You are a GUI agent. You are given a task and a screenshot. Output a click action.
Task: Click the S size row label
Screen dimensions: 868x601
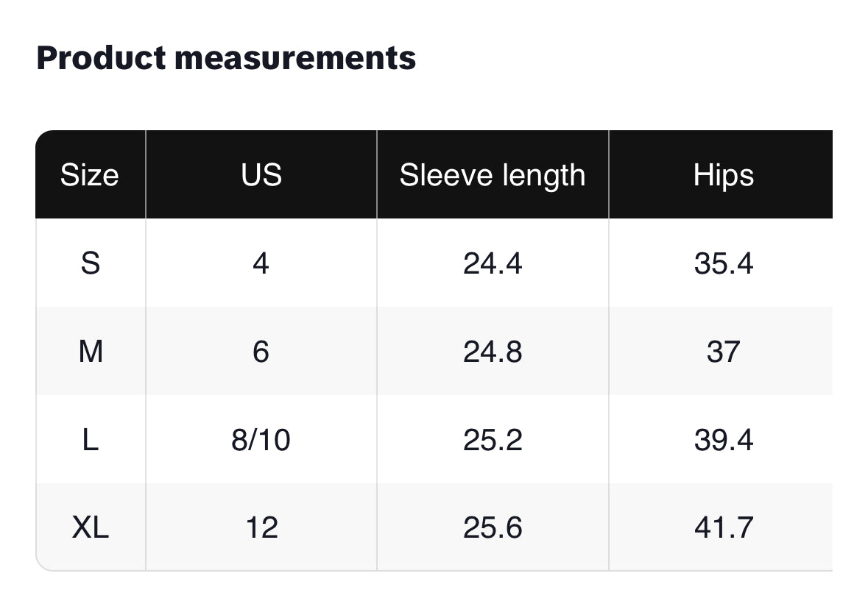[90, 263]
